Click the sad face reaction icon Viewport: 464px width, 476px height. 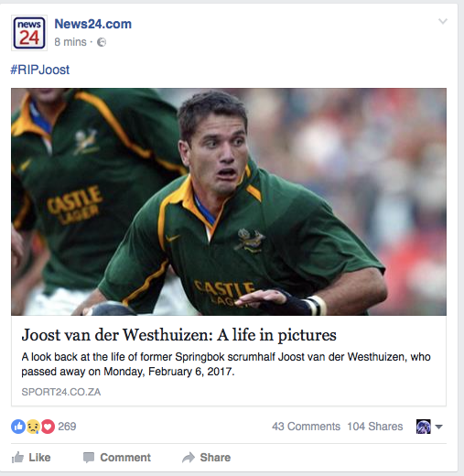pyautogui.click(x=33, y=427)
